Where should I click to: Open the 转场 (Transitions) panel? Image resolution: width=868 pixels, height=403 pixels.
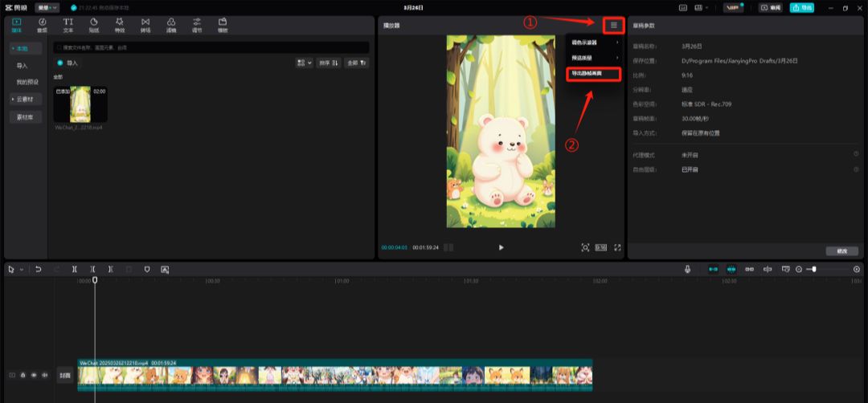tap(145, 25)
